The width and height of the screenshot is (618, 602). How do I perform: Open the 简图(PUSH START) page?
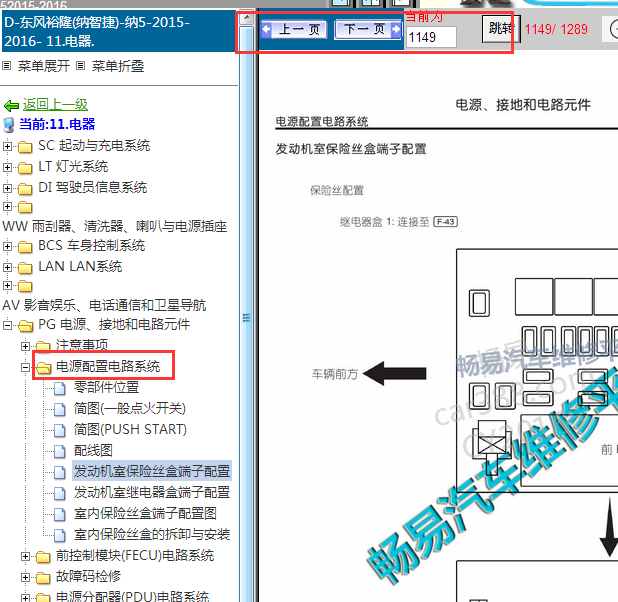[130, 429]
